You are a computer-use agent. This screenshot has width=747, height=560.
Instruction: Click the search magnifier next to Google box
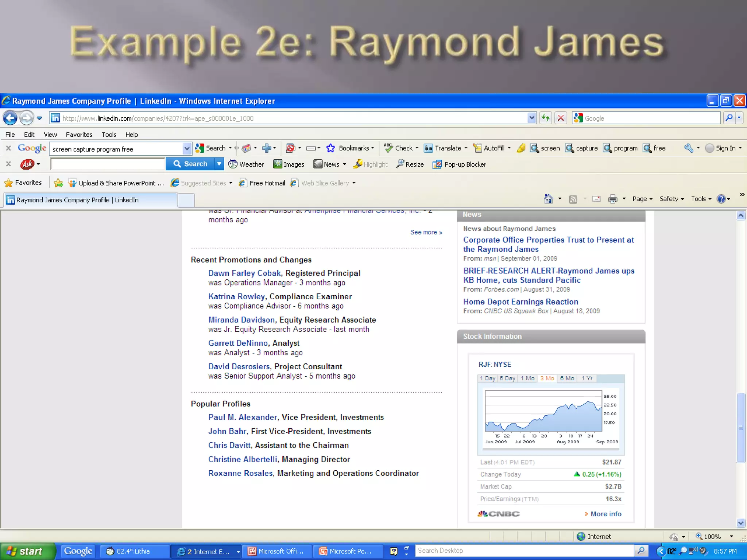pyautogui.click(x=729, y=118)
